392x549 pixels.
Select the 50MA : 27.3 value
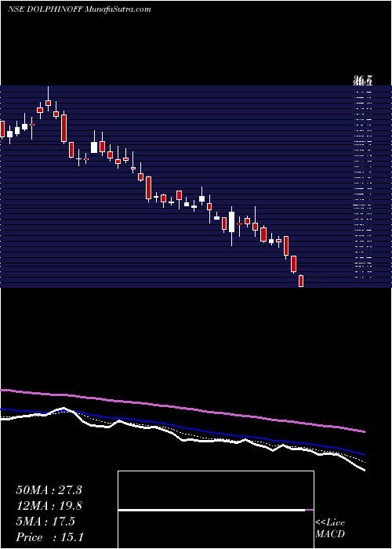click(x=49, y=490)
